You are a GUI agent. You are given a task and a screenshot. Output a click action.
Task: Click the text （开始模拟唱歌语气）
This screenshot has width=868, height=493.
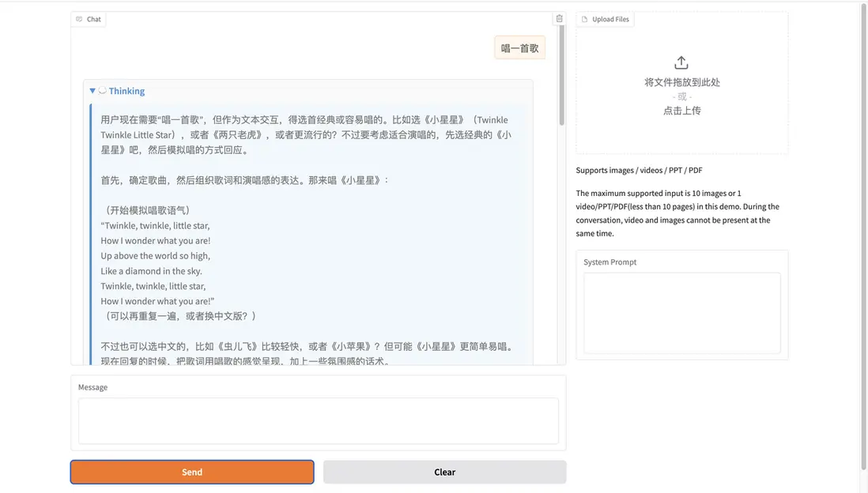coord(147,210)
